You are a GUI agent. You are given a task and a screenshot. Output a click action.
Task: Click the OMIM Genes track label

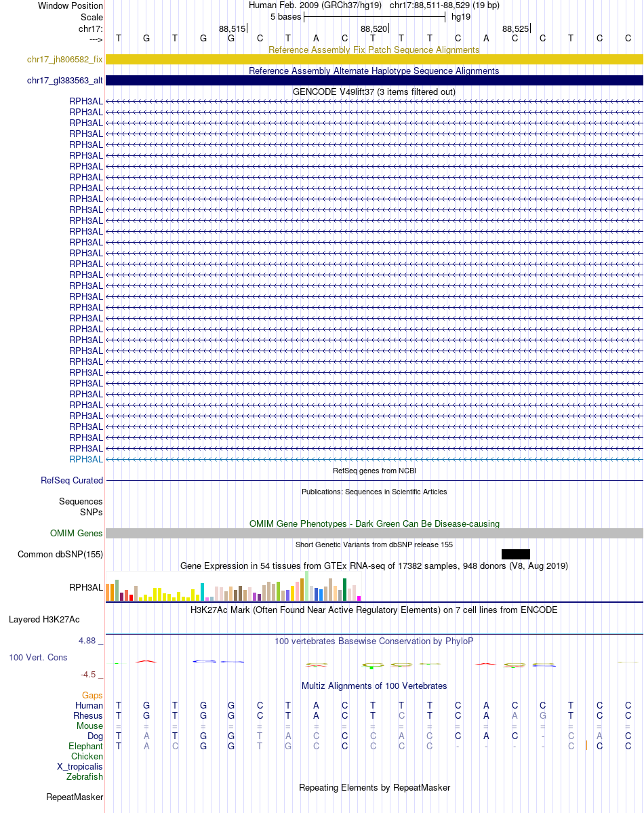coord(76,534)
